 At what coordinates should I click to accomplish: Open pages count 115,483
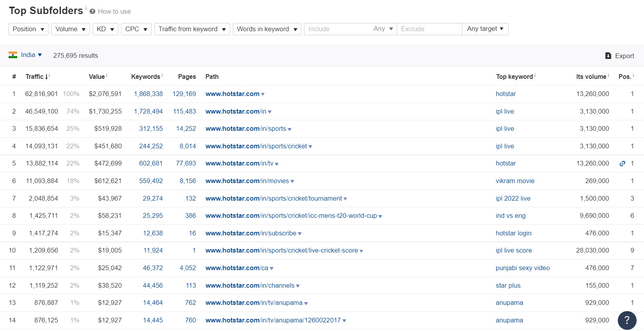(x=184, y=111)
